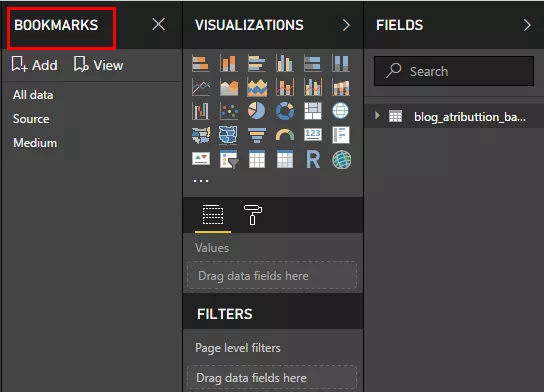Select the Scatter chart visual
The image size is (544, 392).
(x=229, y=111)
